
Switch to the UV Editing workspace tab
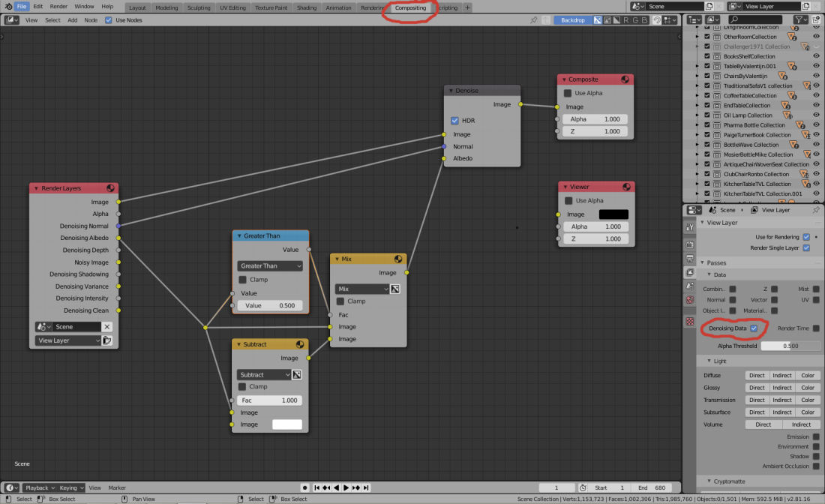(x=232, y=8)
